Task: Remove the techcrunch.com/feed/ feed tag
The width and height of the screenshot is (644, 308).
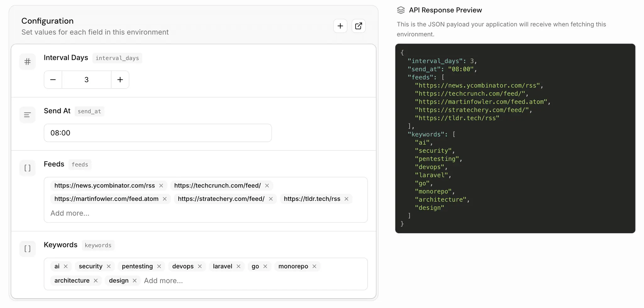Action: (267, 186)
